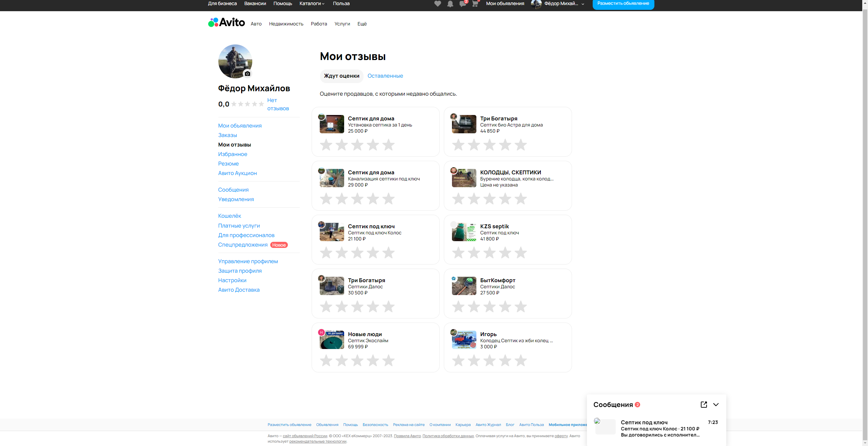
Task: Give KZS septik a five-star rating
Action: coord(520,252)
